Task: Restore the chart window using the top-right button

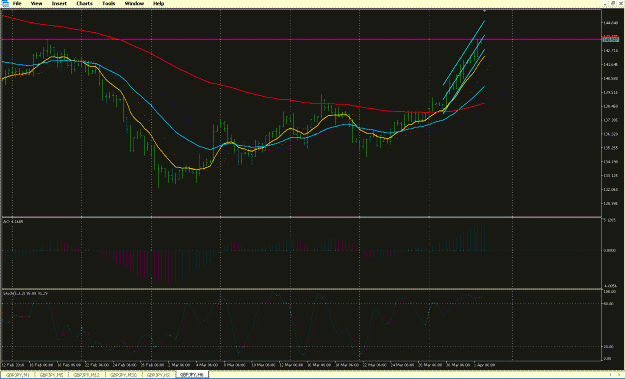Action: 613,3
